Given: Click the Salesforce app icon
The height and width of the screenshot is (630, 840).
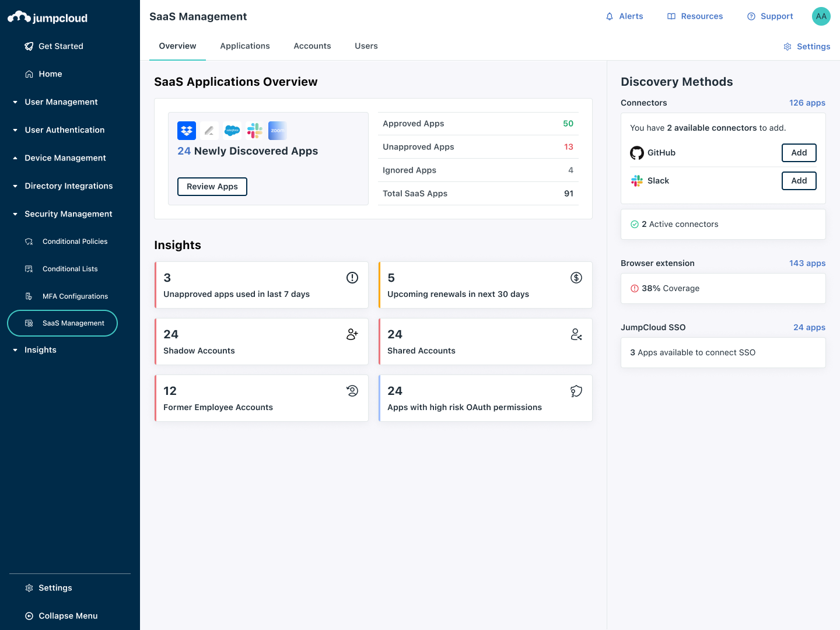Looking at the screenshot, I should point(232,131).
